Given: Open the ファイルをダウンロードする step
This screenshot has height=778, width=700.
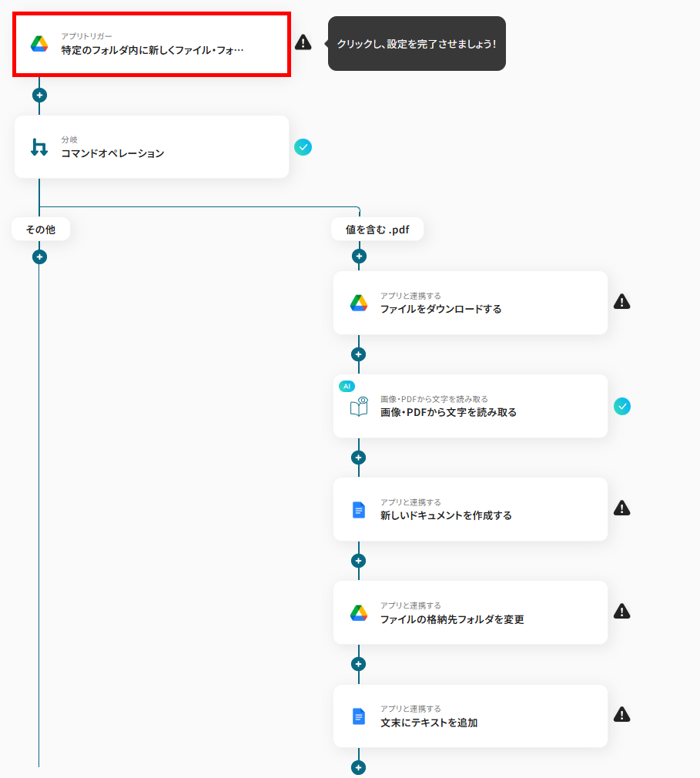Looking at the screenshot, I should 471,303.
